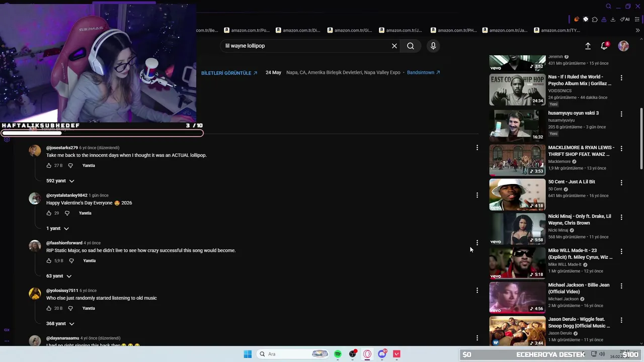Open the YouTube account avatar menu
644x362 pixels.
[623, 46]
